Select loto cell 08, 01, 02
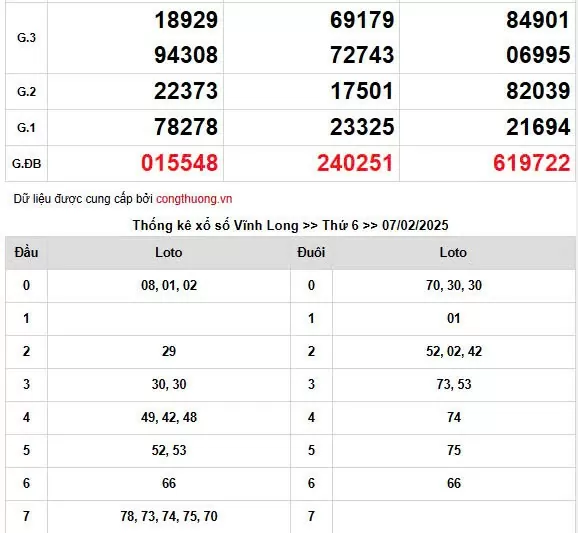 click(169, 285)
